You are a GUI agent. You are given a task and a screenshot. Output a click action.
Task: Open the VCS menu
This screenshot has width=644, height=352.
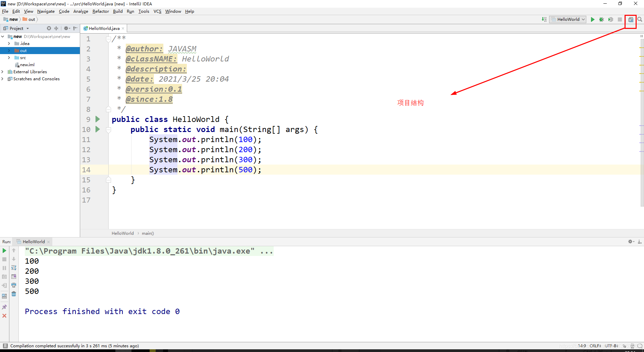click(157, 11)
